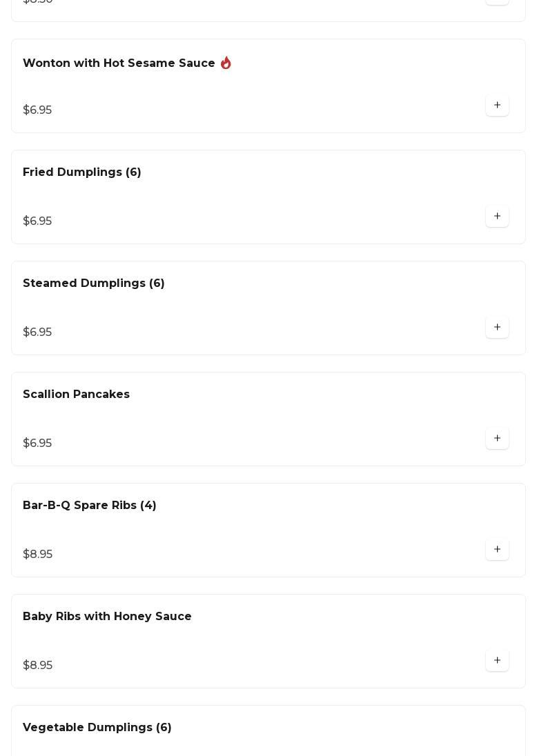
Task: View Bar-B-Q Spare Ribs (4) details
Action: pos(90,506)
